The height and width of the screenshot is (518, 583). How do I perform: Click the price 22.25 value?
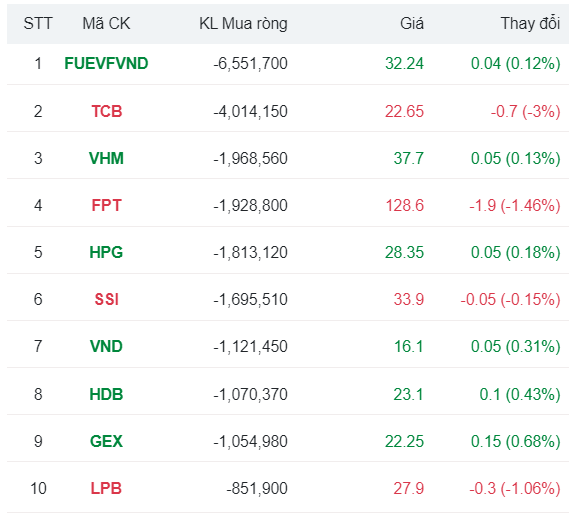pos(405,441)
